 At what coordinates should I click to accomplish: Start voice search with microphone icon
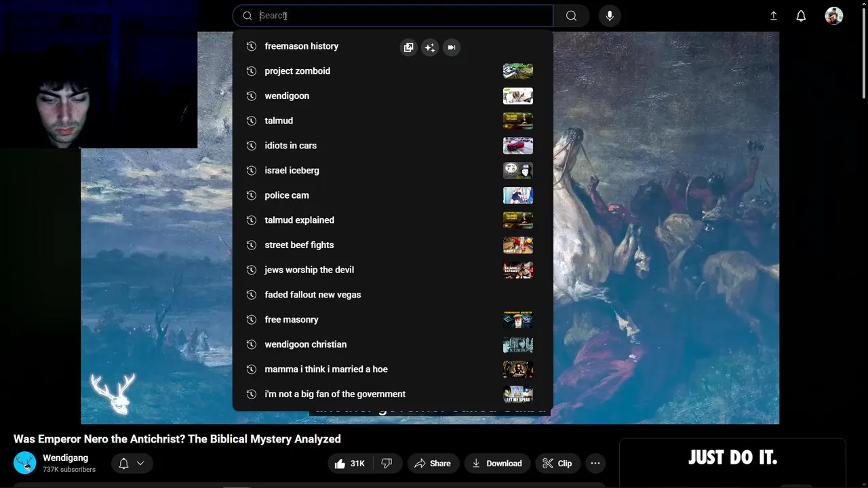pos(610,16)
